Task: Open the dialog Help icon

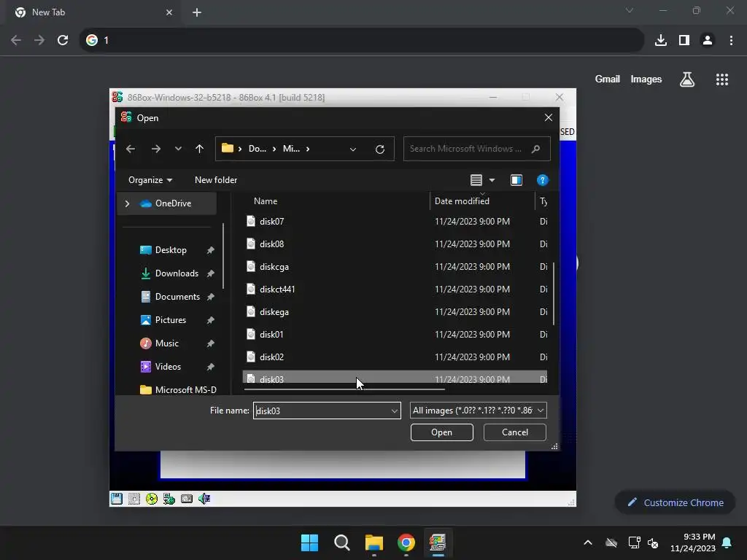Action: coord(542,180)
